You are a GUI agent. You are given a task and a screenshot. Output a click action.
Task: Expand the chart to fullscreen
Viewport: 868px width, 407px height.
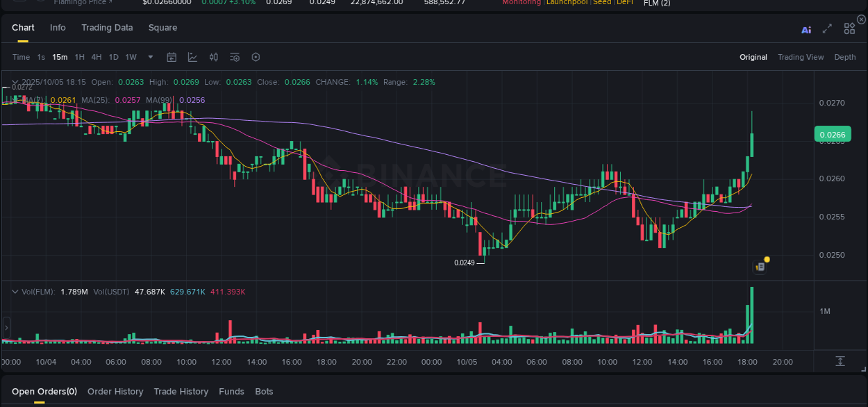827,30
